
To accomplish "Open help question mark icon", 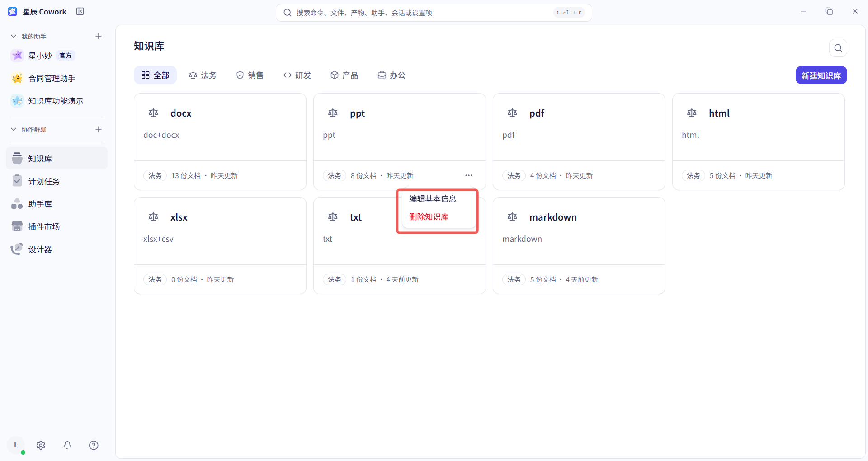I will point(94,445).
